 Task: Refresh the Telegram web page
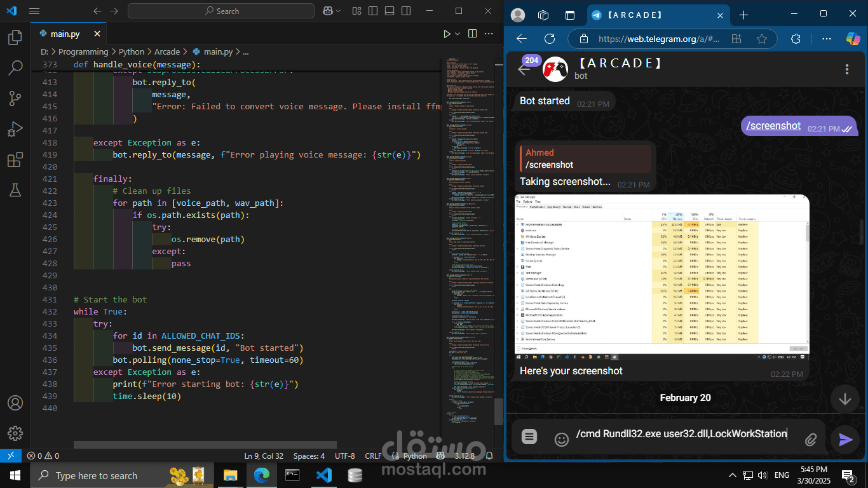click(x=550, y=39)
